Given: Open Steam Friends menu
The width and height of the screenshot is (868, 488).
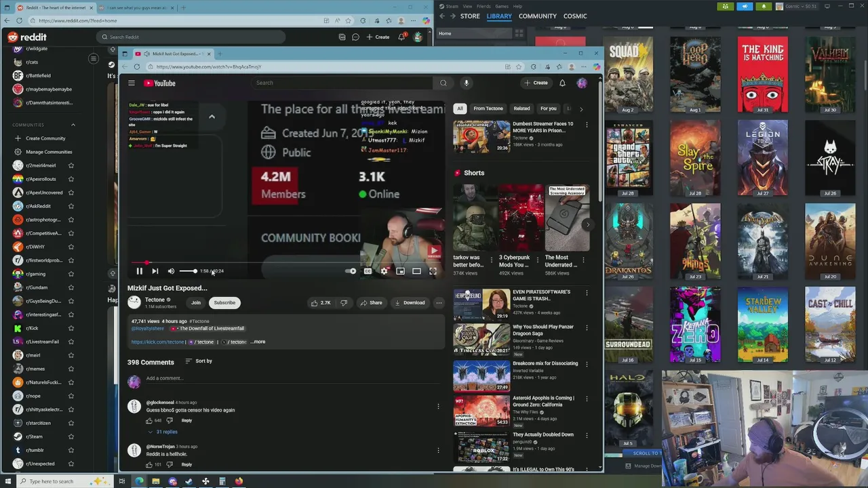Looking at the screenshot, I should 484,6.
